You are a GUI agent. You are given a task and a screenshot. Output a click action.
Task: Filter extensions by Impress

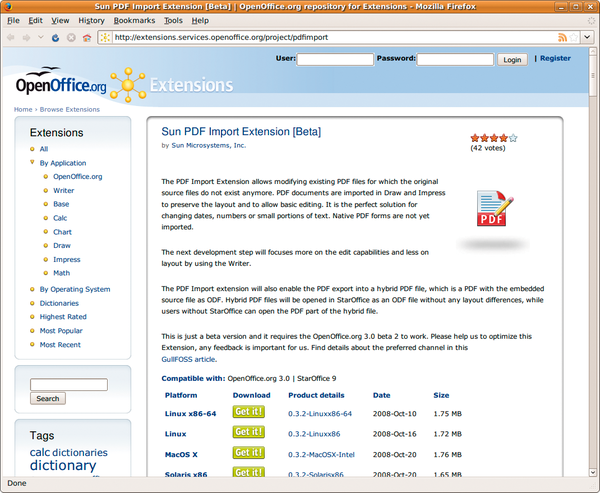click(67, 260)
